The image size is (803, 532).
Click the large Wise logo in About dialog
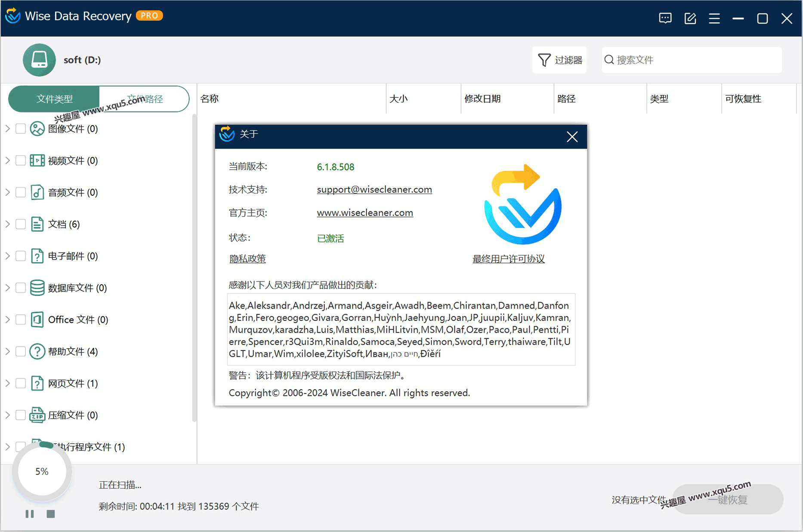522,204
